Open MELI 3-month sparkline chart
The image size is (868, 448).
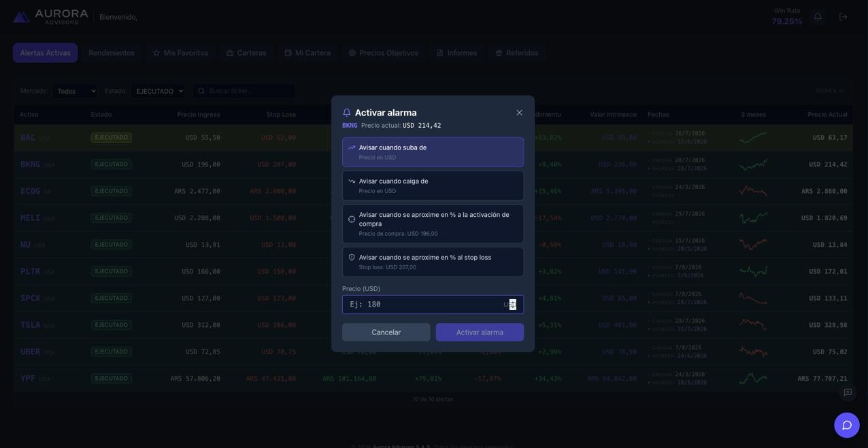(x=753, y=218)
